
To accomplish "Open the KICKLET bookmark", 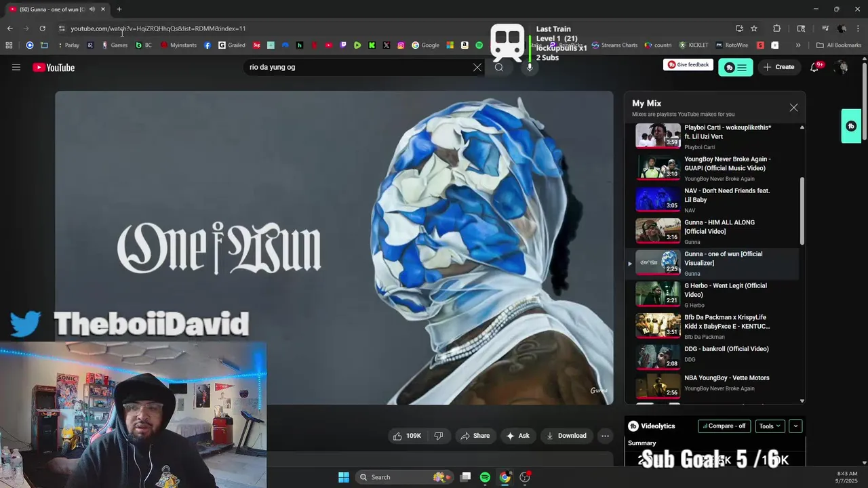I will (693, 45).
